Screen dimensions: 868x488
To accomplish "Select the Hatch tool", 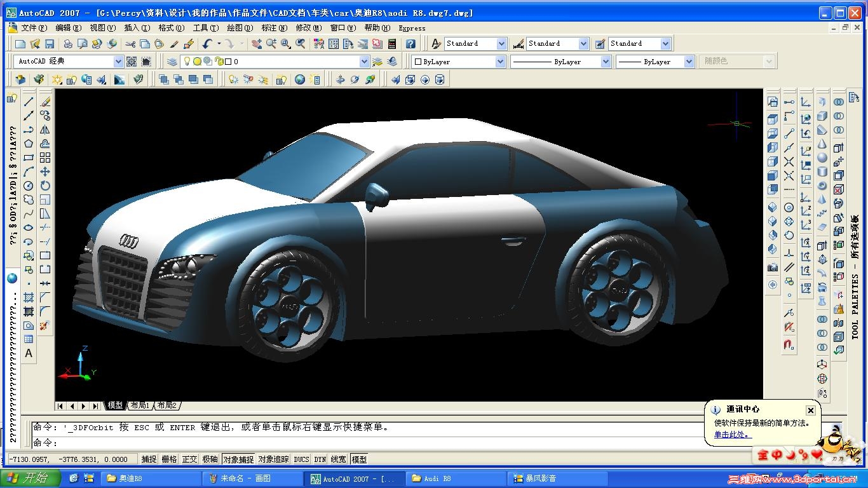I will pyautogui.click(x=29, y=297).
